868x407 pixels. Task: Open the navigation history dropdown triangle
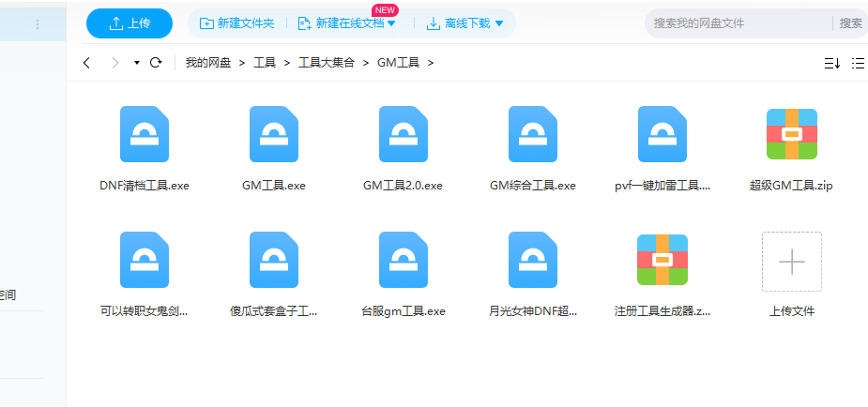(137, 63)
